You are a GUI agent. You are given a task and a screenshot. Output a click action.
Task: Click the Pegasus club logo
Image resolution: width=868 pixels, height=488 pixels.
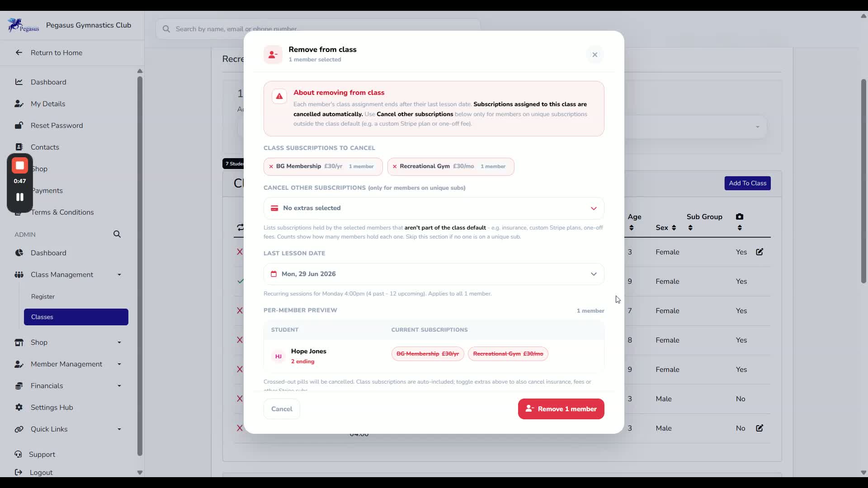click(x=24, y=25)
